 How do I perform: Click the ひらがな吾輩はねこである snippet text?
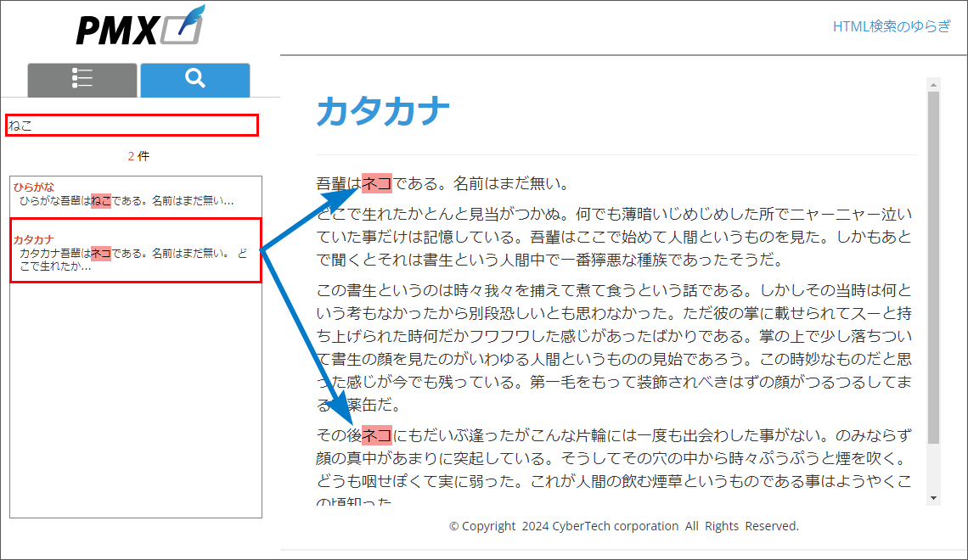[x=127, y=201]
